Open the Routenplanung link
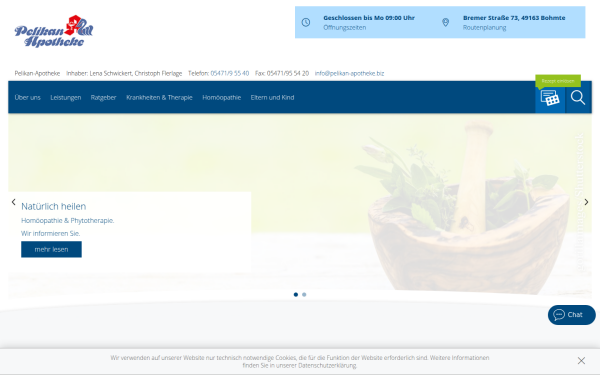Viewport: 600px width, 375px height. point(484,28)
